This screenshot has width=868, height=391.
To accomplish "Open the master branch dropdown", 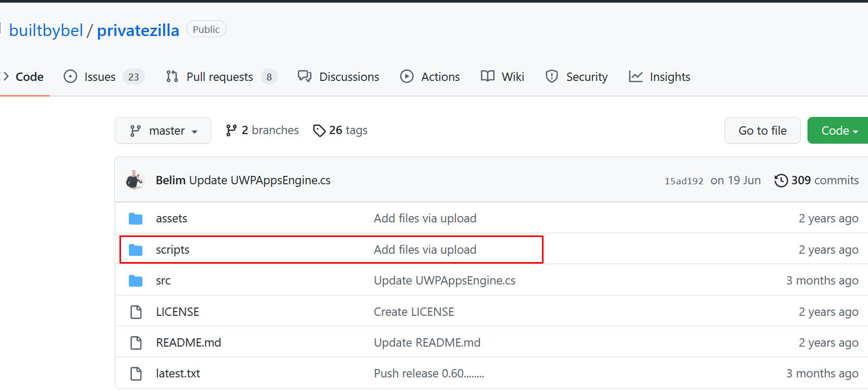I will click(x=163, y=131).
